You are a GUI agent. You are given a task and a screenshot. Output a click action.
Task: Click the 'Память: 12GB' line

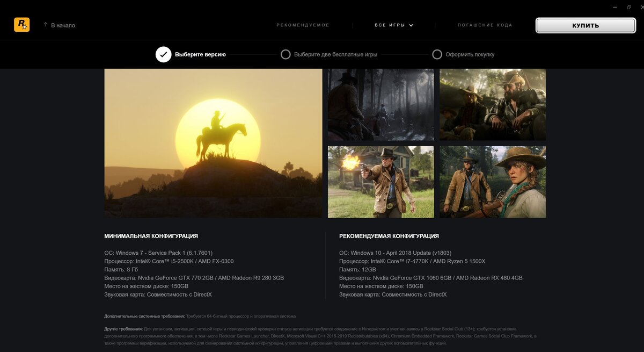click(x=357, y=270)
